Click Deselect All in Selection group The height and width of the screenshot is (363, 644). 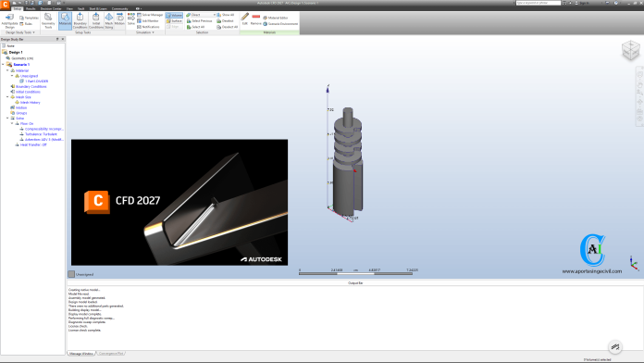click(227, 27)
